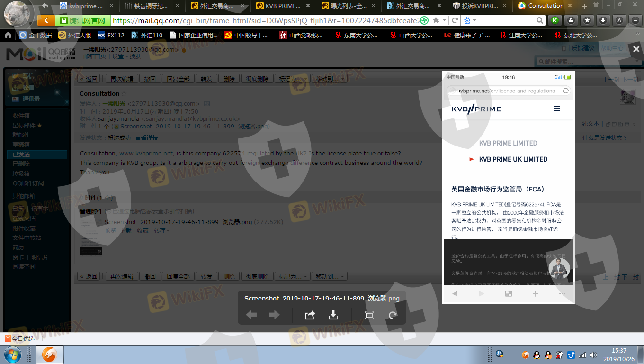Click the A toolbar extension icon
The height and width of the screenshot is (364, 644).
click(619, 20)
